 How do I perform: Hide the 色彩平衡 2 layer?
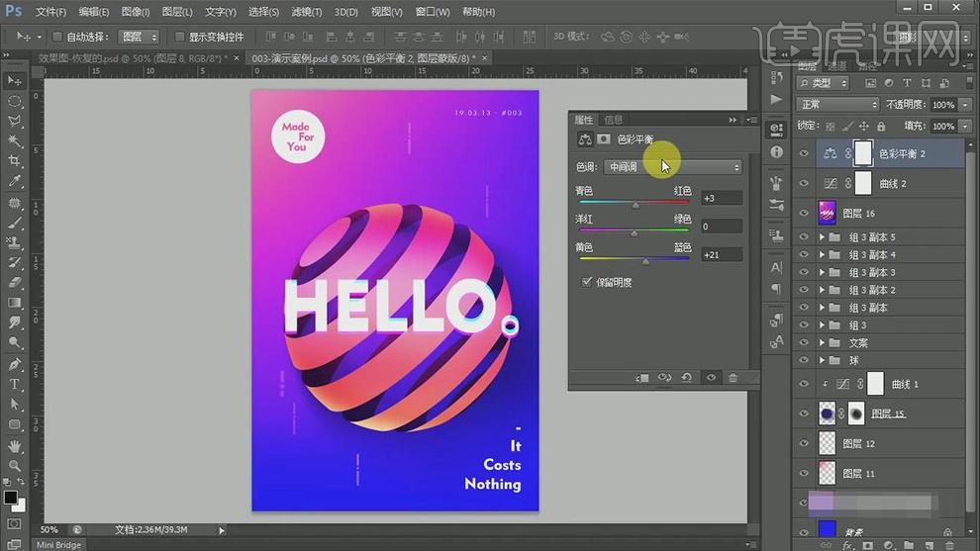click(804, 153)
